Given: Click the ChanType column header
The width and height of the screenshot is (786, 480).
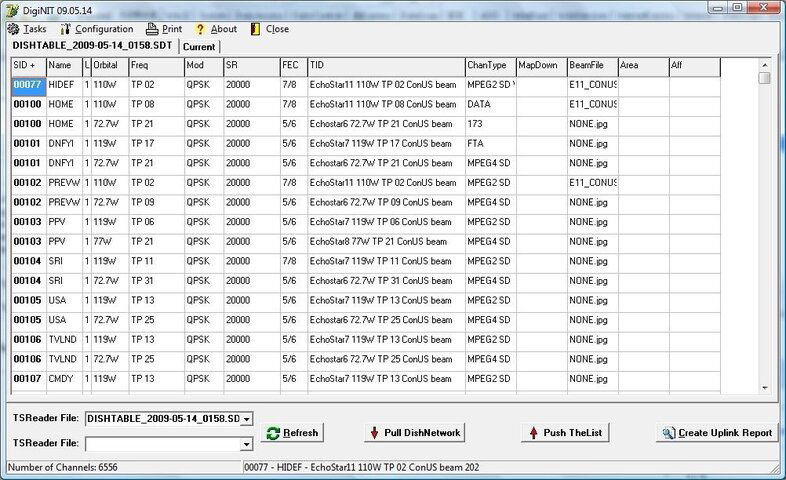Looking at the screenshot, I should 491,66.
